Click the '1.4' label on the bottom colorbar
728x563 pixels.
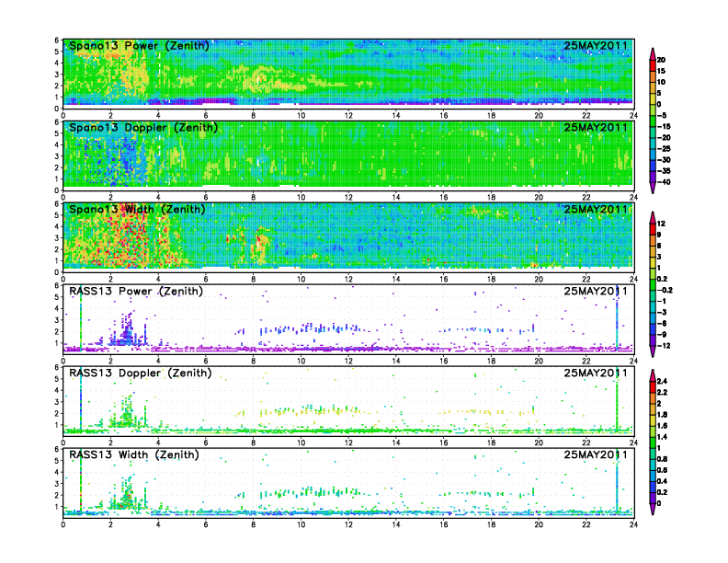click(x=662, y=437)
